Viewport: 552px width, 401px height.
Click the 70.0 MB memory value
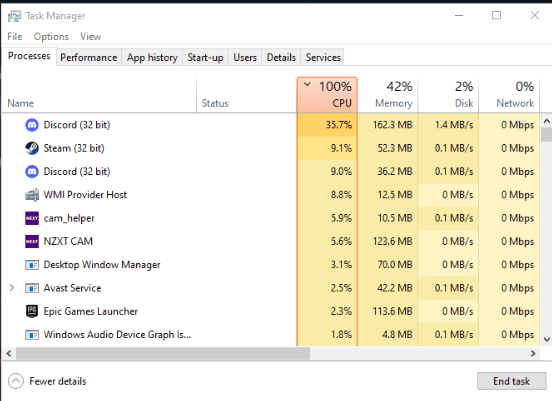[x=395, y=265]
